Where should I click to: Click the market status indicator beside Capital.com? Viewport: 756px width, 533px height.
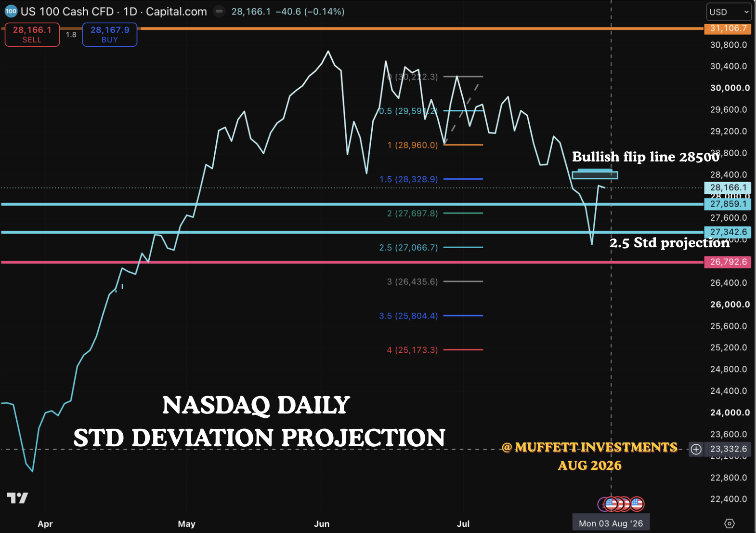pos(219,11)
